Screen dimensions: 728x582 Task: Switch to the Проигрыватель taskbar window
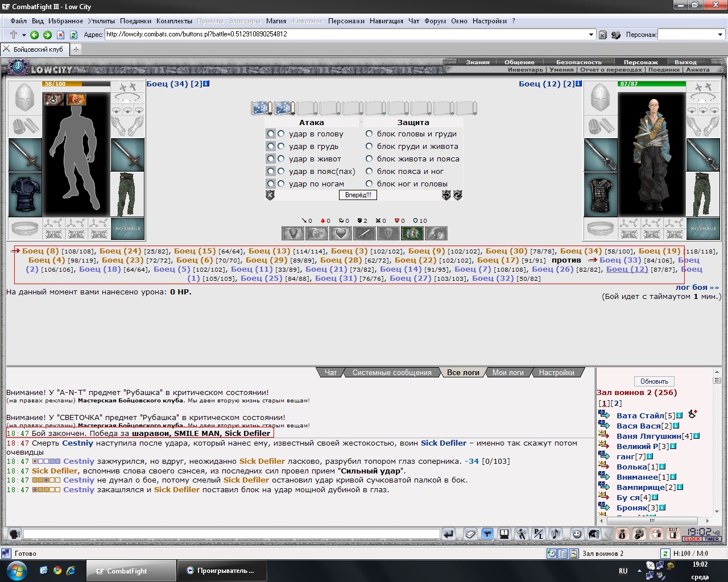[x=222, y=571]
